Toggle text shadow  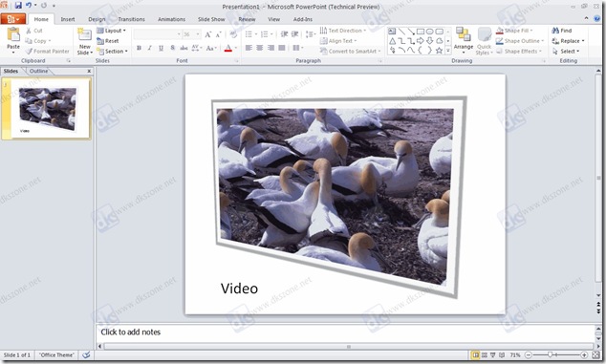172,48
